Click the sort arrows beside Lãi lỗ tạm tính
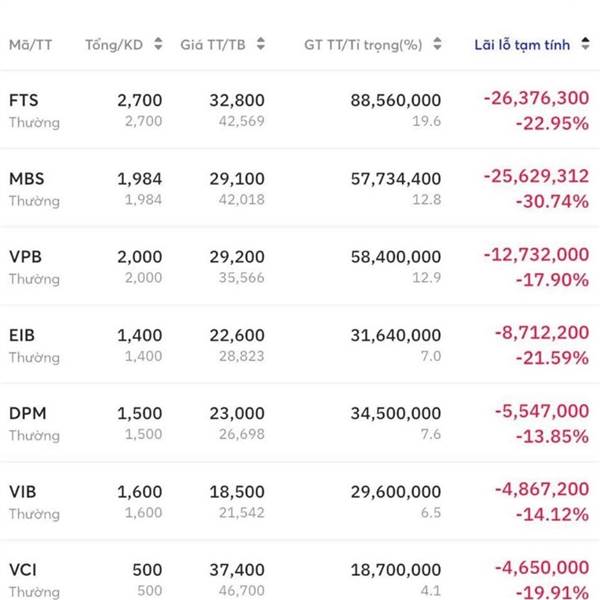The image size is (600, 600). 584,45
